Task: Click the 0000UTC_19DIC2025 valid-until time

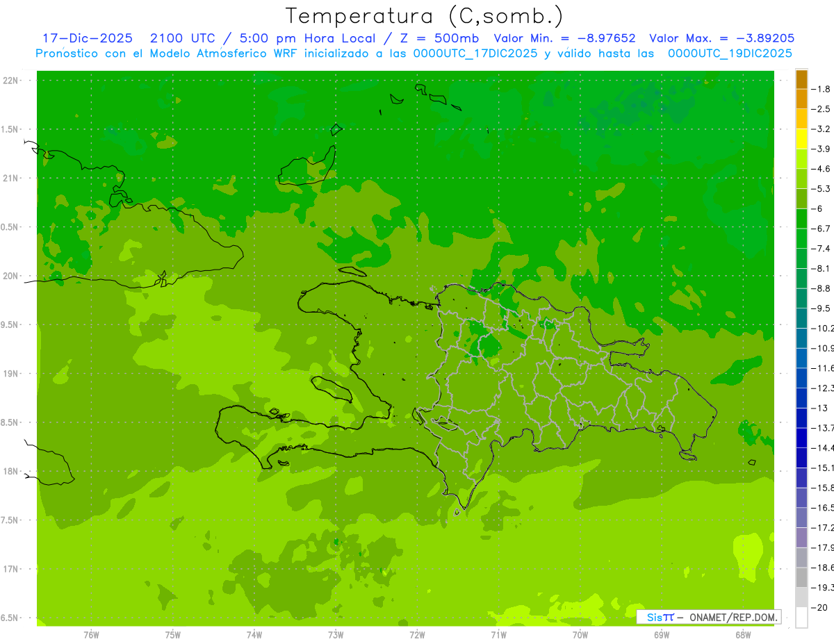Action: pos(730,53)
